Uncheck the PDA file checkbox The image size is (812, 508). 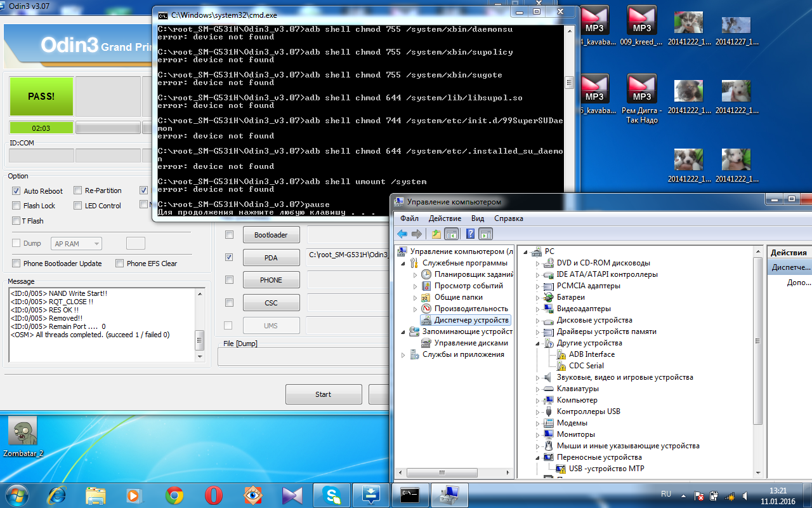click(x=229, y=257)
